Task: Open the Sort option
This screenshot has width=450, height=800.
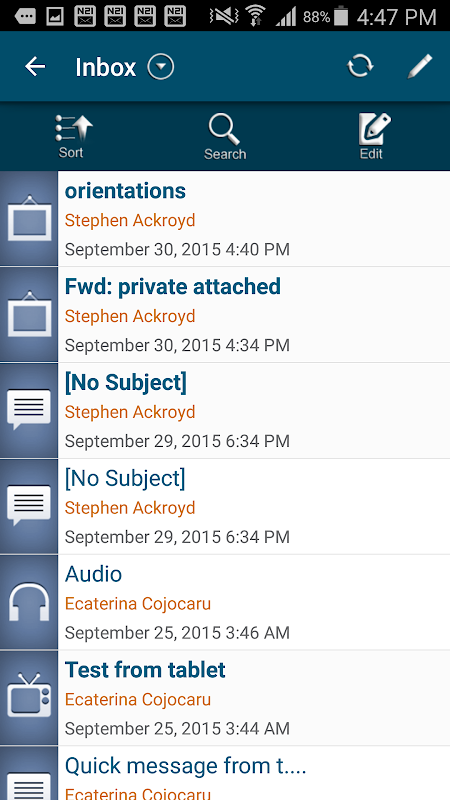Action: click(72, 136)
